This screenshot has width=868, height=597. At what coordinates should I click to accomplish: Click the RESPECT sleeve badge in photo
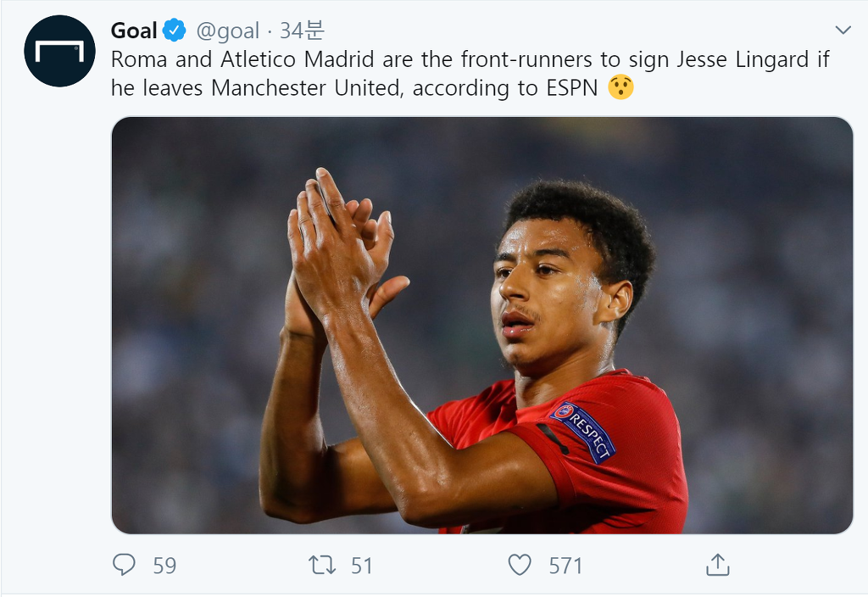click(x=584, y=431)
